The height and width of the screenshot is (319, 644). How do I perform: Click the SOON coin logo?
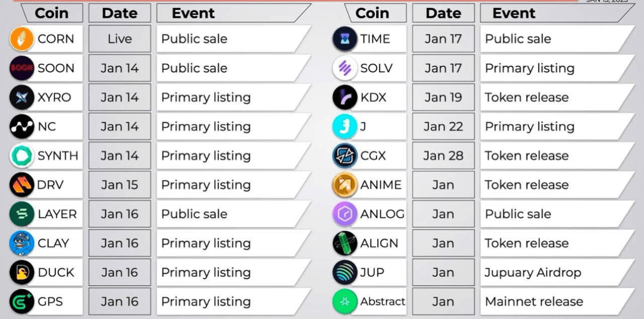coord(22,68)
